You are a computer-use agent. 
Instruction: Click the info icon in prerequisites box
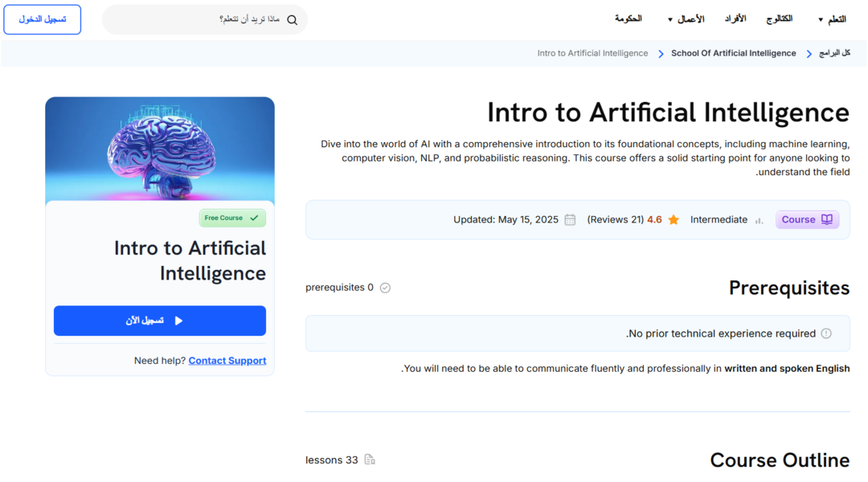coord(826,333)
